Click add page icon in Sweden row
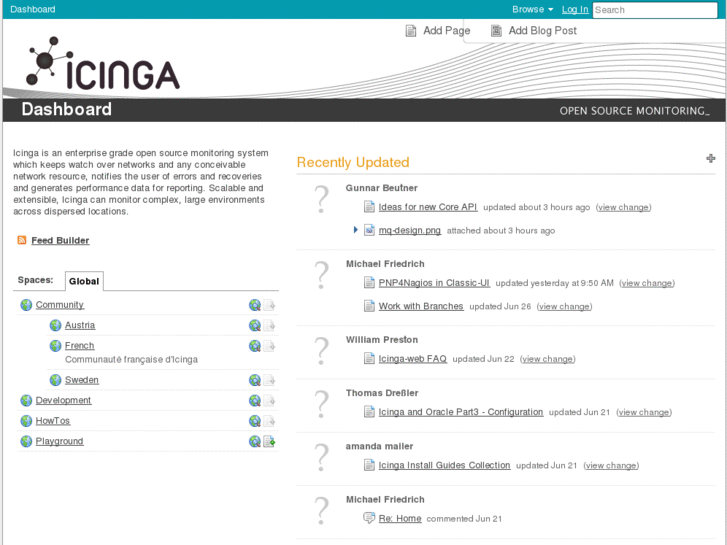 click(269, 380)
